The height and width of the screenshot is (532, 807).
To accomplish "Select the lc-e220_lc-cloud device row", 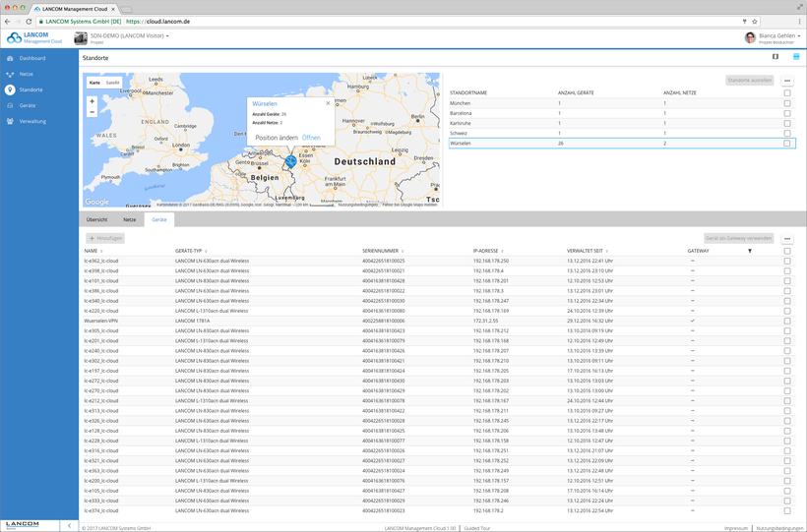I will click(x=440, y=311).
